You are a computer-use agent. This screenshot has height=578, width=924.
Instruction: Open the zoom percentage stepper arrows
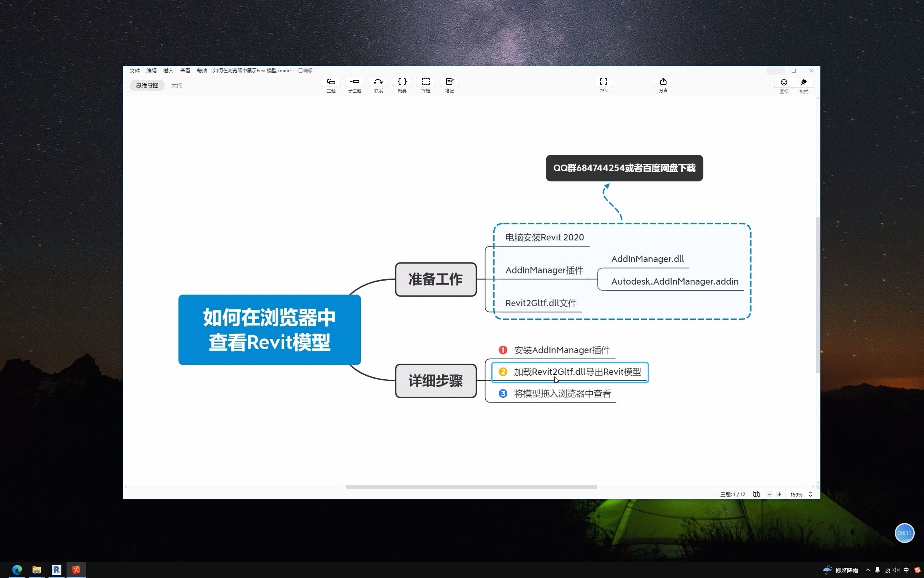coord(810,494)
